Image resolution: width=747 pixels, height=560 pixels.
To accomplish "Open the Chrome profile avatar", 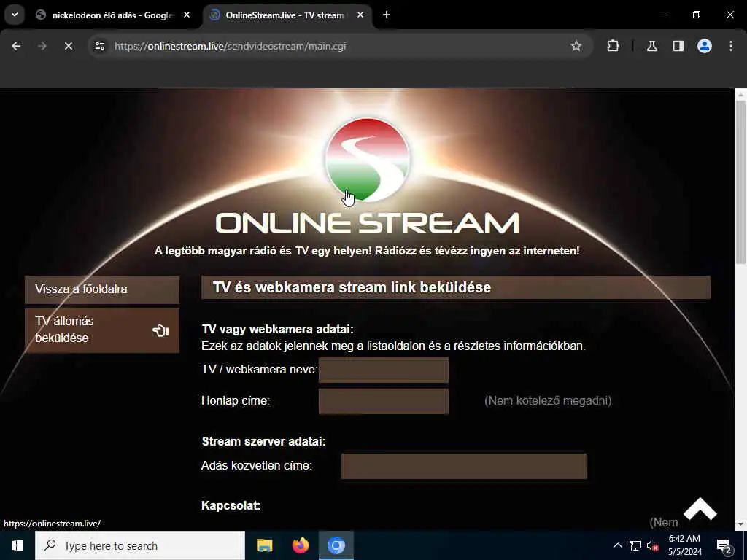I will [705, 46].
